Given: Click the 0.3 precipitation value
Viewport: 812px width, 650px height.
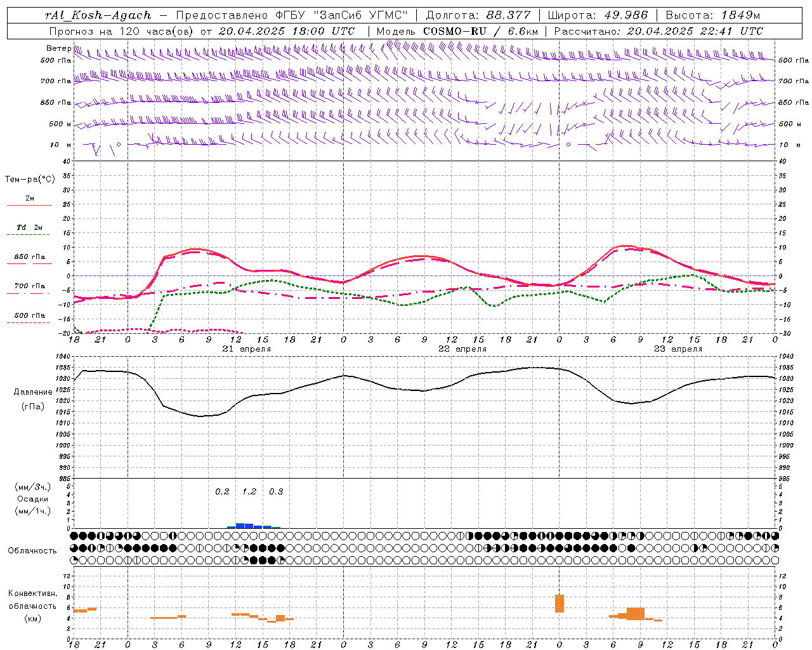Looking at the screenshot, I should coord(276,491).
